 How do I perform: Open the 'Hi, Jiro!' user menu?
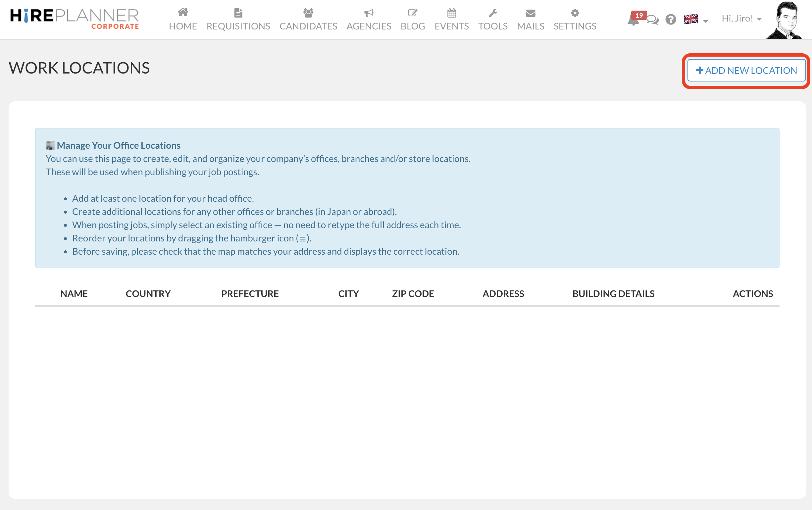tap(741, 19)
